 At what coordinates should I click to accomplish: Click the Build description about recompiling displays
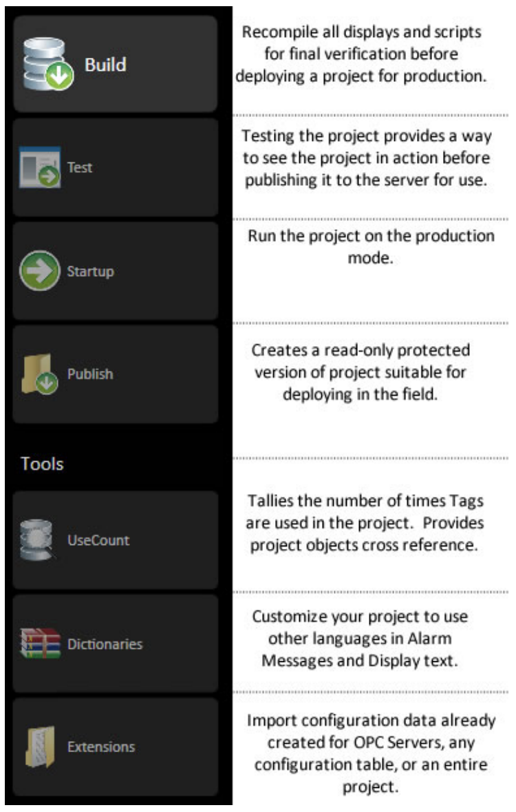(x=362, y=54)
